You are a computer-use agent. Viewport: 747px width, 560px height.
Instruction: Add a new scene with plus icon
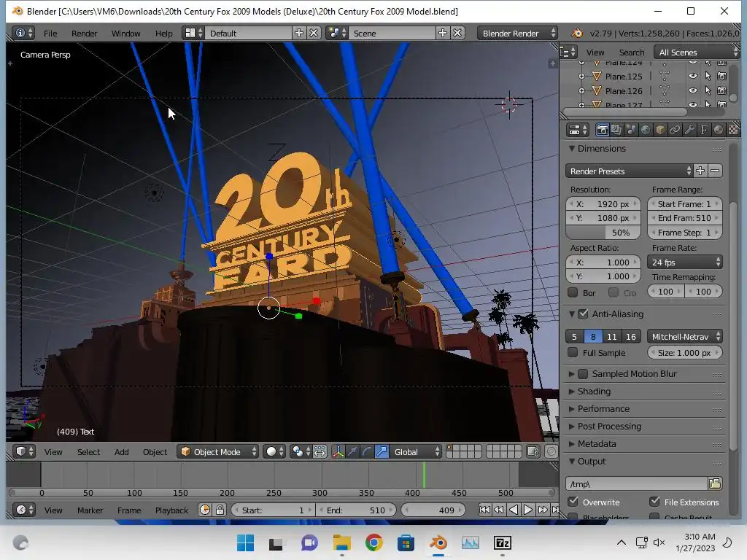coord(443,33)
